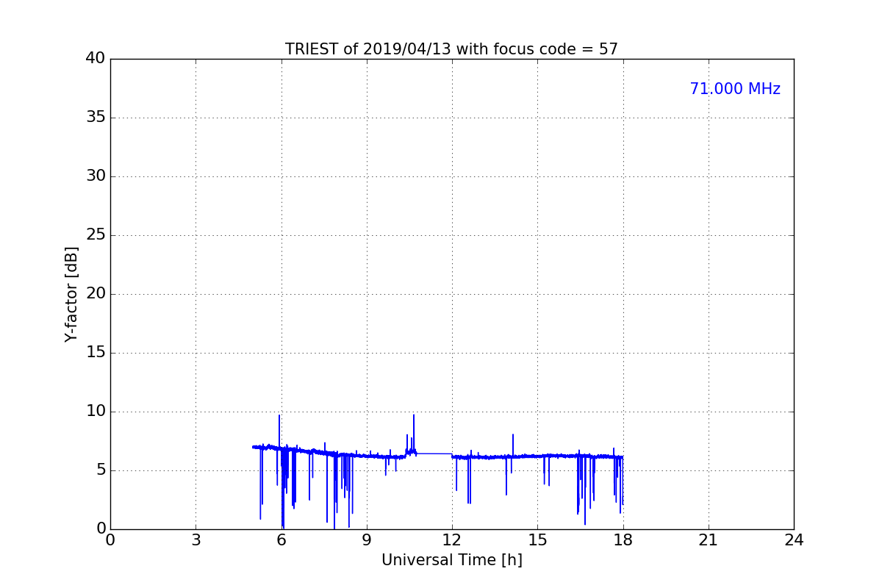Screen dimensions: 882x588
Task: Click the x-axis tick label 3
Action: tap(196, 540)
